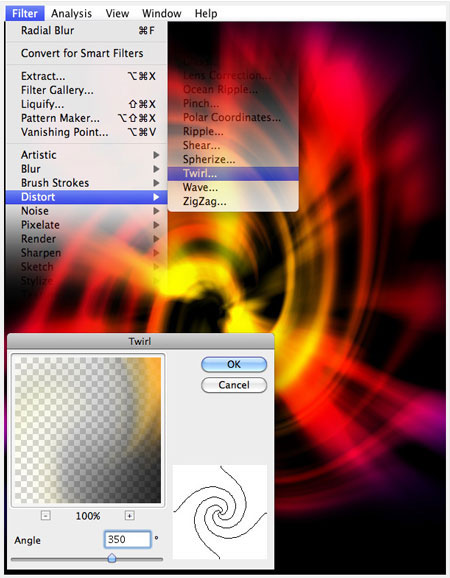The width and height of the screenshot is (450, 578).
Task: Open the Window menu
Action: point(161,13)
